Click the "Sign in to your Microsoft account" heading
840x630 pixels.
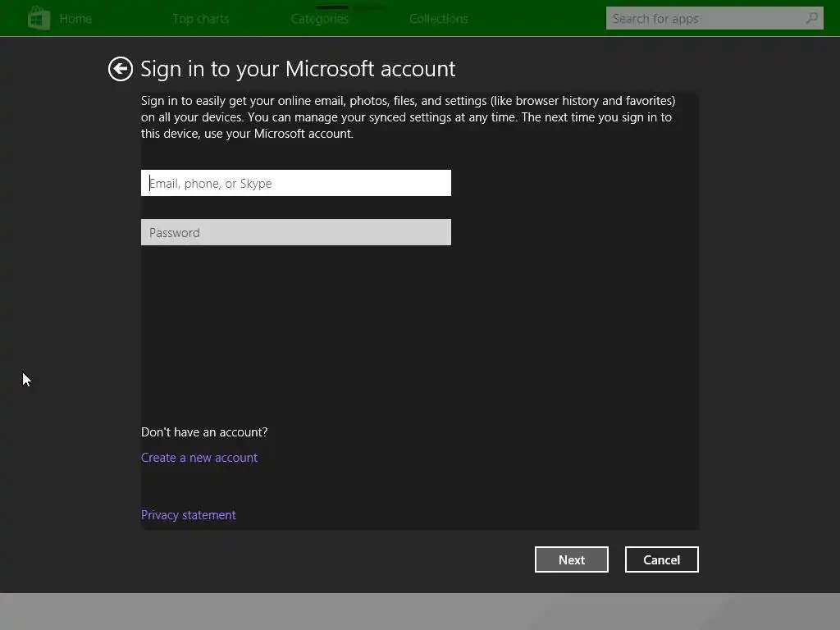click(x=298, y=69)
